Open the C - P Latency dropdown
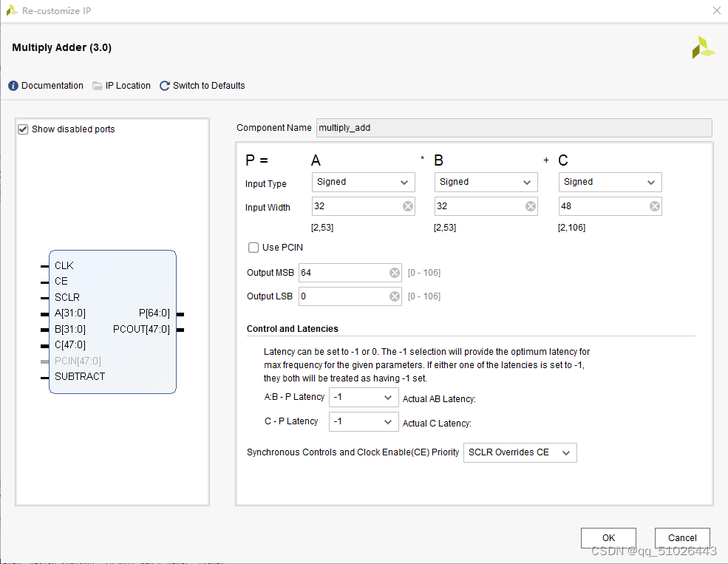 click(x=364, y=421)
